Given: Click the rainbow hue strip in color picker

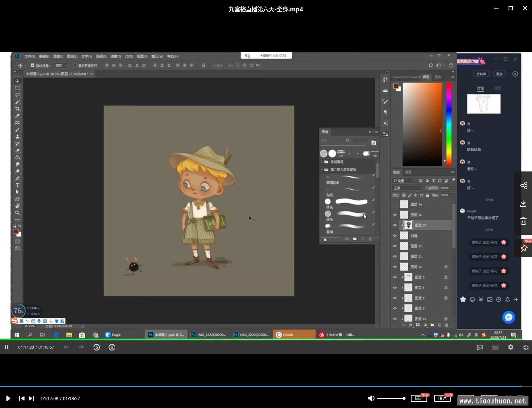Looking at the screenshot, I should [x=449, y=124].
